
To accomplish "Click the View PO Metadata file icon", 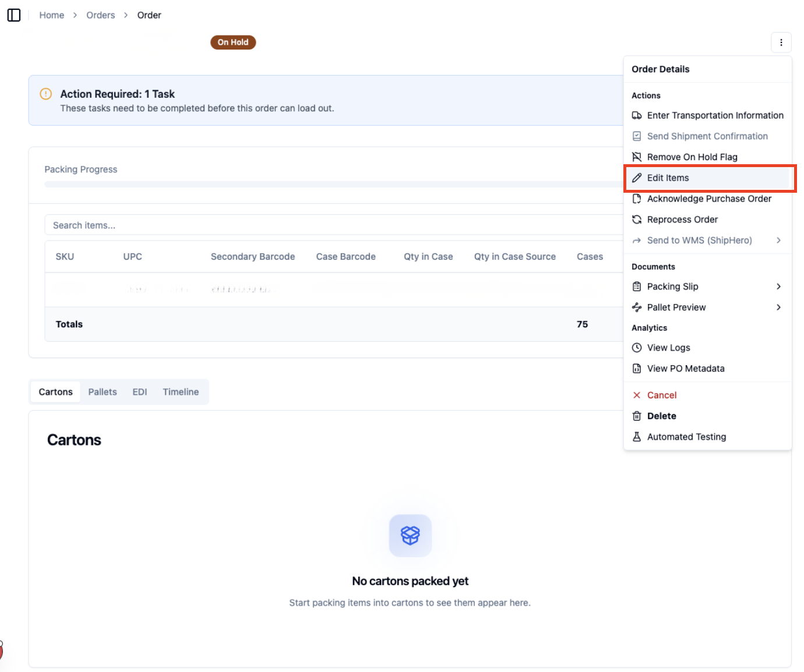I will click(637, 369).
